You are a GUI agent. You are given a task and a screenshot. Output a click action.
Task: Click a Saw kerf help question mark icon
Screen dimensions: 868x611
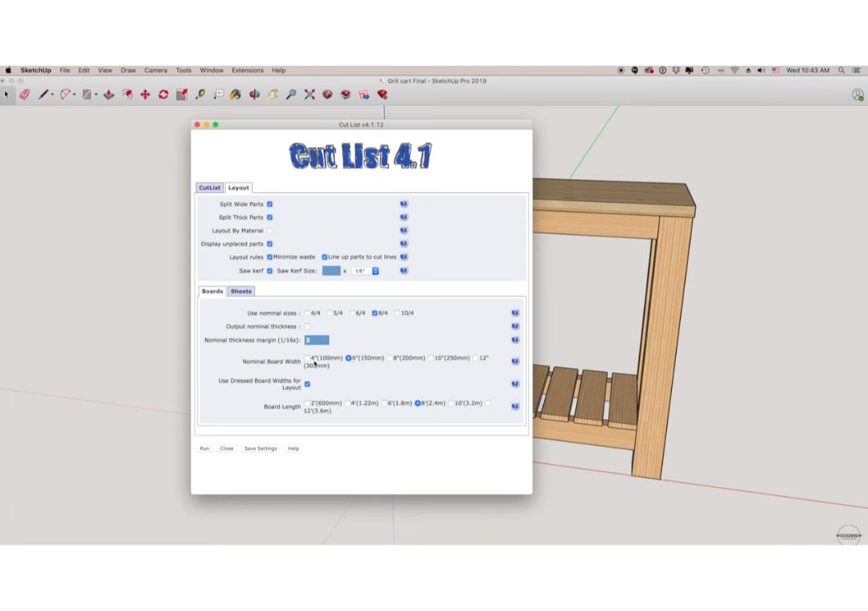pos(403,270)
